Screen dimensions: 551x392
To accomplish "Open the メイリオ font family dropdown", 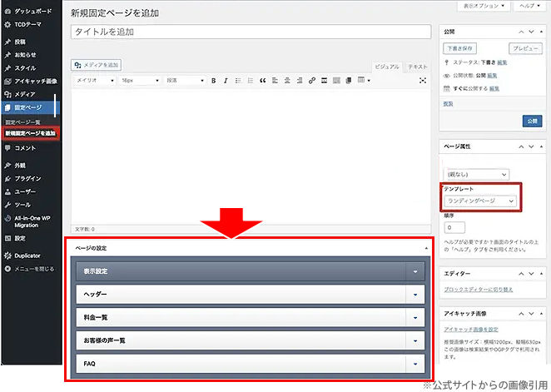I will point(93,81).
